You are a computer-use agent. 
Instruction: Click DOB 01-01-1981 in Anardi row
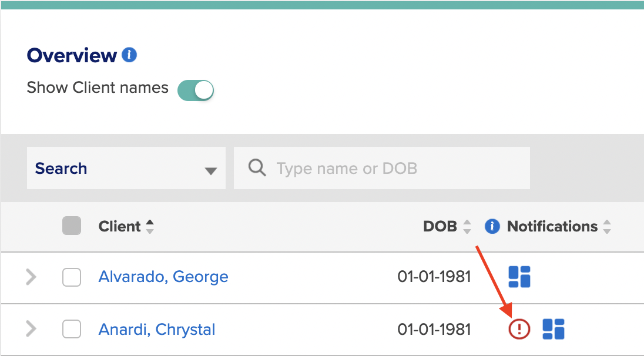434,330
